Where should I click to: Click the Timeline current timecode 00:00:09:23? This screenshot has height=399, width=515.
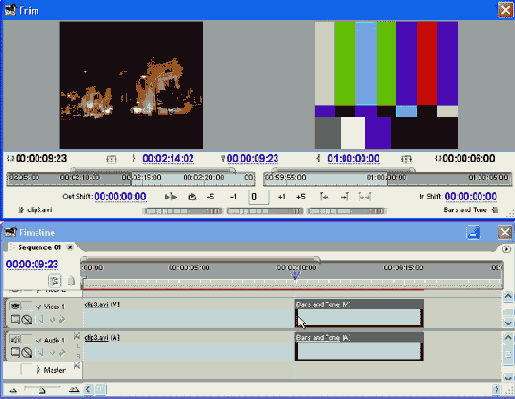tap(32, 264)
